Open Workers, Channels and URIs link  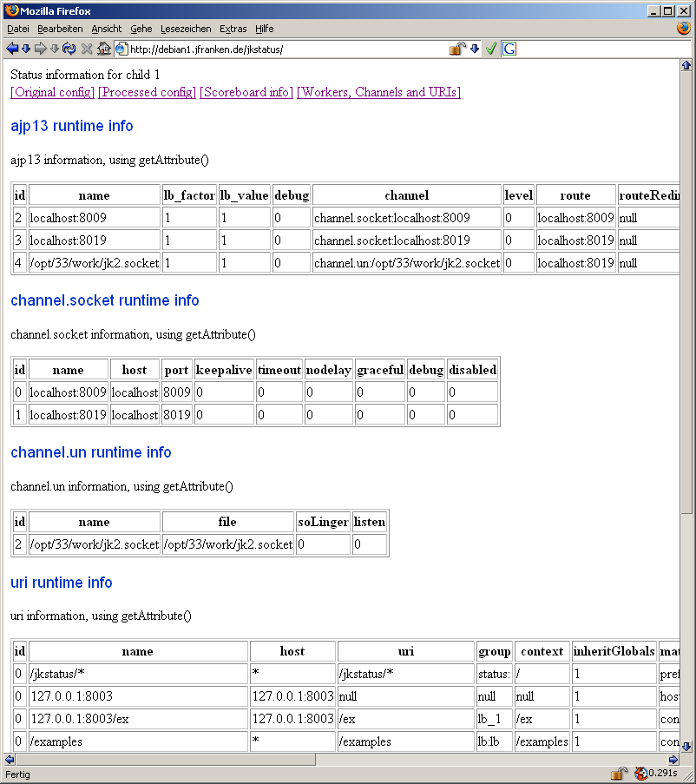click(x=378, y=92)
